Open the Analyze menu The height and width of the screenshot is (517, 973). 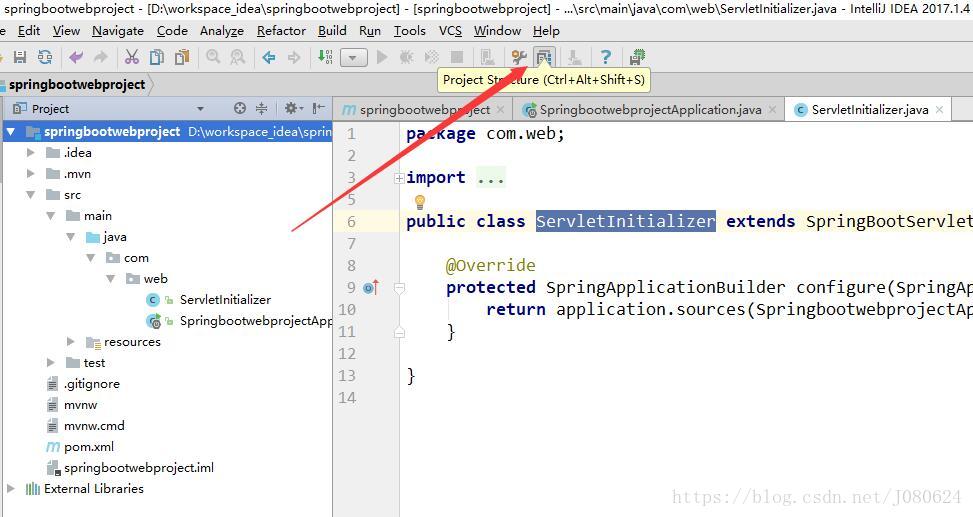coord(222,30)
